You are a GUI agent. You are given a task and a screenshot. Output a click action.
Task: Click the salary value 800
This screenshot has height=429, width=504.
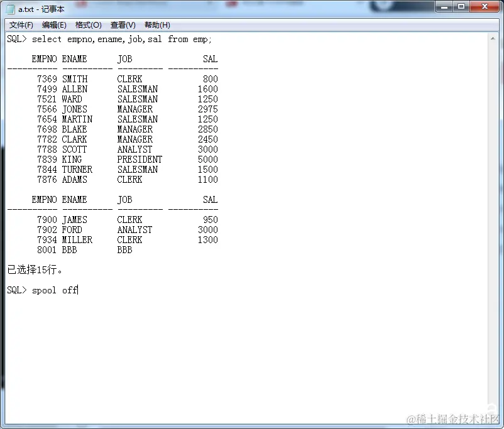click(211, 79)
